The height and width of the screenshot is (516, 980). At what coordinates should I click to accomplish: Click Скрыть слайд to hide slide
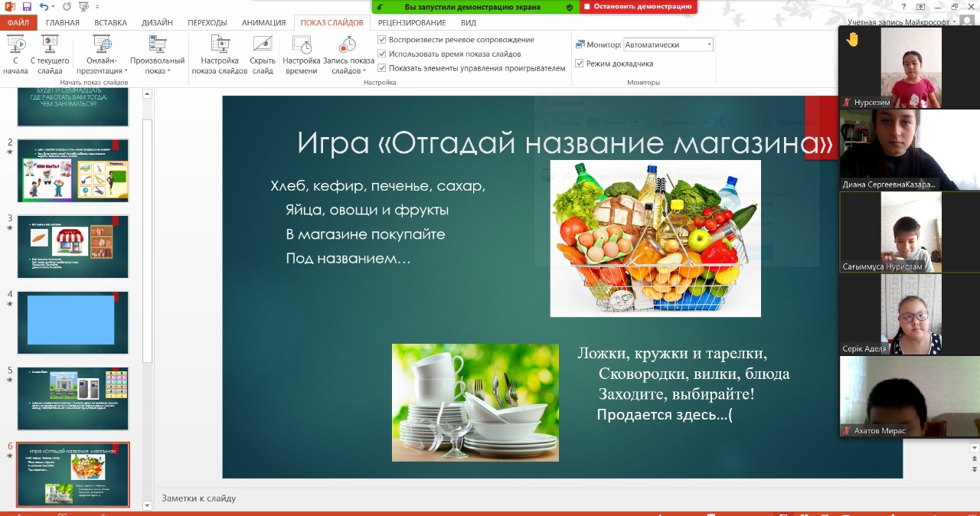click(263, 54)
